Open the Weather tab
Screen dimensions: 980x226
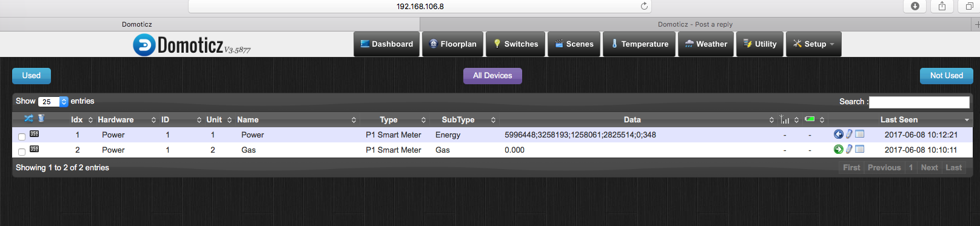point(705,44)
